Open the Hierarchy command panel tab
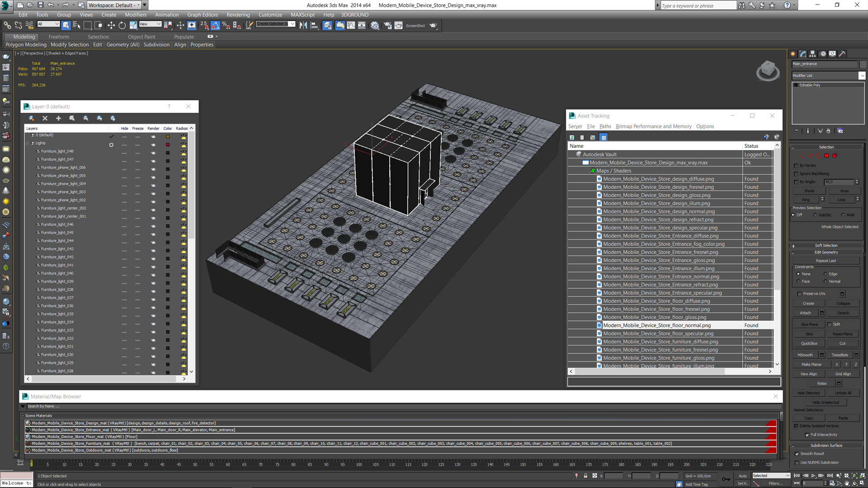This screenshot has width=868, height=488. [812, 54]
